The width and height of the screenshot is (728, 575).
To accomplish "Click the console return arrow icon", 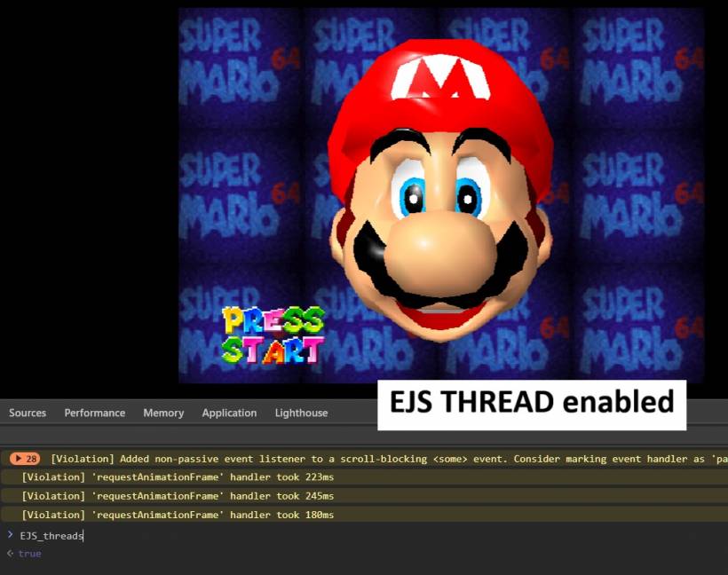I will click(x=10, y=554).
